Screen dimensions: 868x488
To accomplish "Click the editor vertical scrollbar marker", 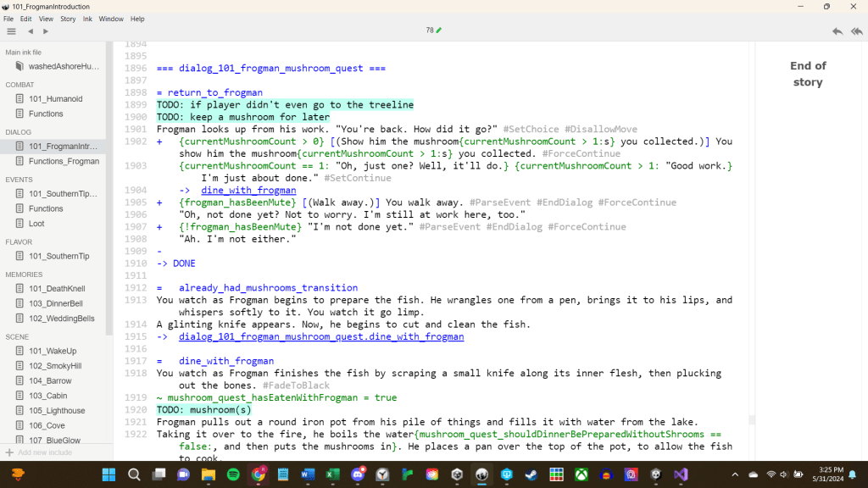I will (x=750, y=419).
